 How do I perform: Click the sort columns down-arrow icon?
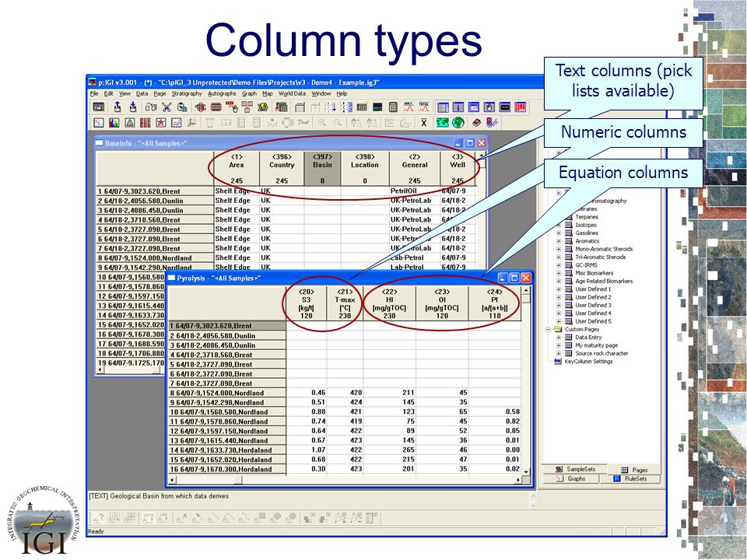331,107
